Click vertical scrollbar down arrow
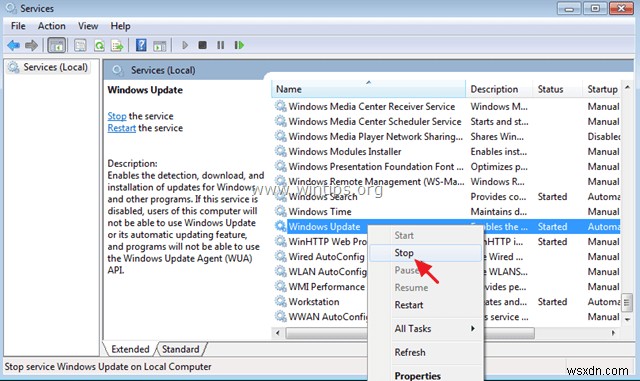The image size is (640, 381). point(627,319)
